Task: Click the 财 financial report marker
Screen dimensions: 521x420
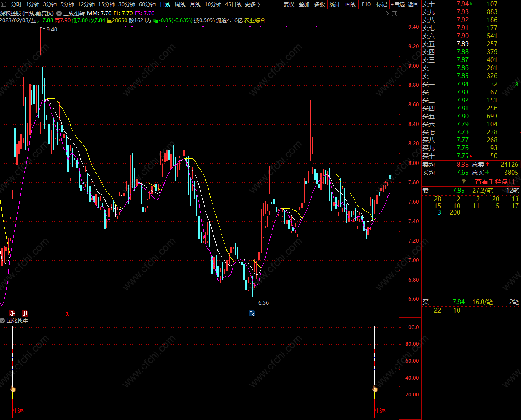Action: (252, 314)
